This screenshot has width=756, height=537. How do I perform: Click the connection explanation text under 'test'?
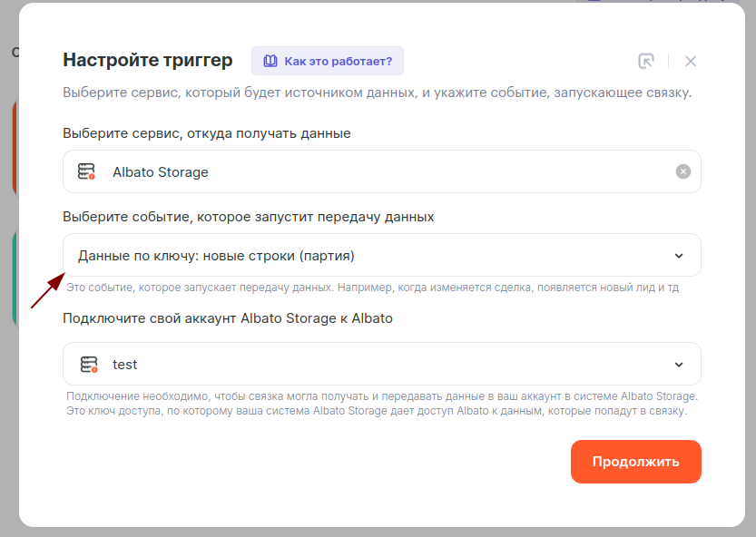[381, 404]
